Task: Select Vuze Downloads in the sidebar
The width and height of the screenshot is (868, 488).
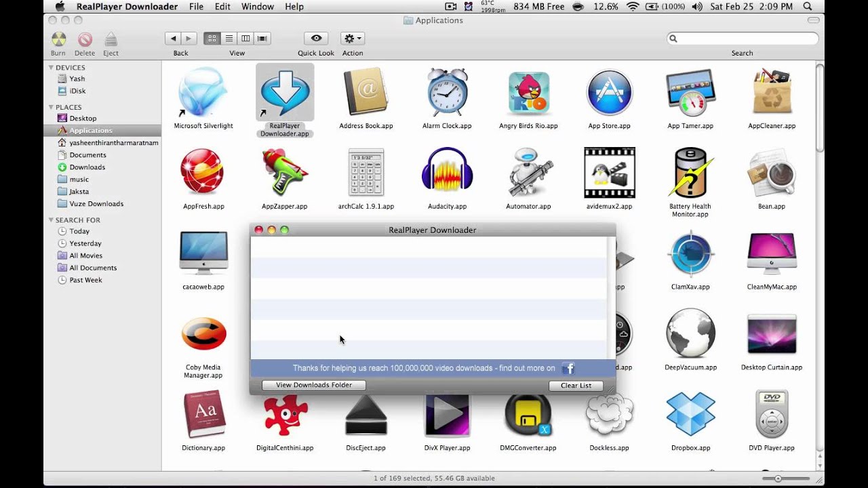Action: pos(96,203)
